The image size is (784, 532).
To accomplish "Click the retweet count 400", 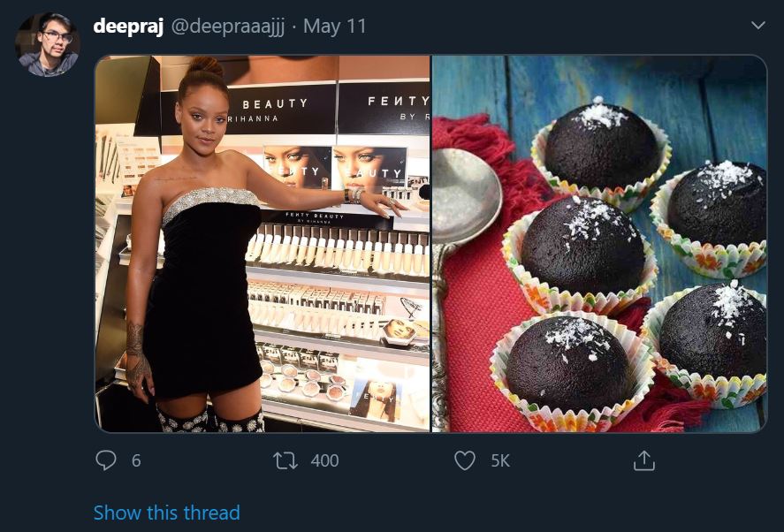I will click(324, 460).
